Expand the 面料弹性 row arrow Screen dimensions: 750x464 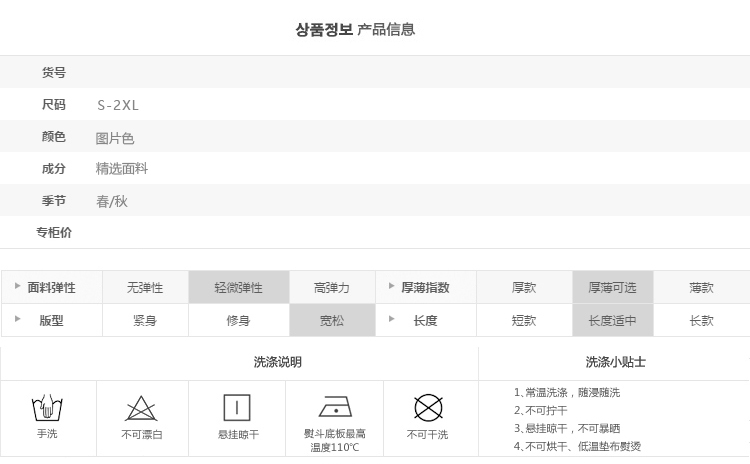(x=18, y=287)
